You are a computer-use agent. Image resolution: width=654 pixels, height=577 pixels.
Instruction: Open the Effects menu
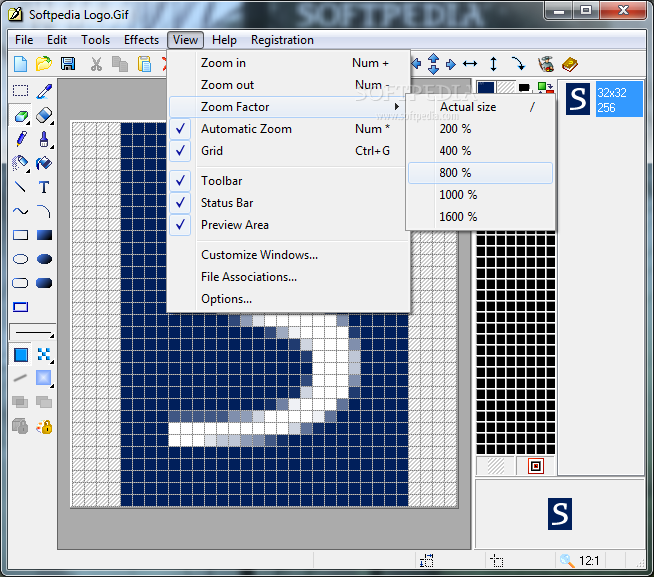[x=141, y=40]
